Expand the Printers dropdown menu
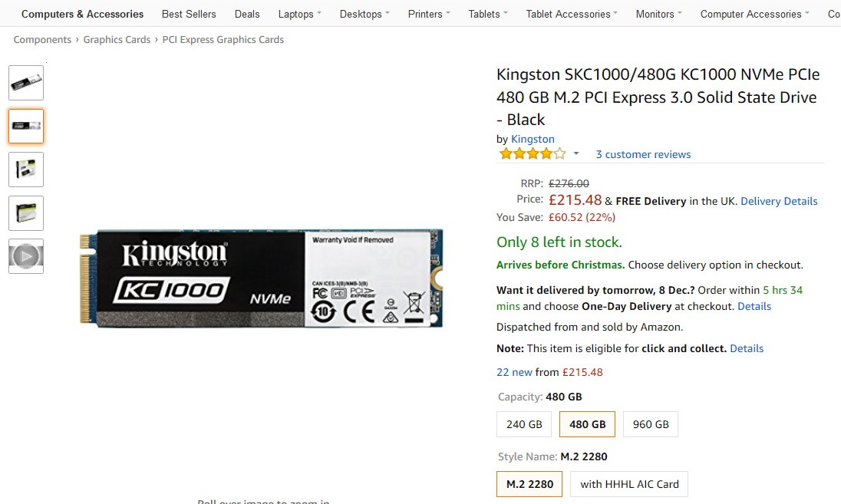This screenshot has width=841, height=504. 428,14
